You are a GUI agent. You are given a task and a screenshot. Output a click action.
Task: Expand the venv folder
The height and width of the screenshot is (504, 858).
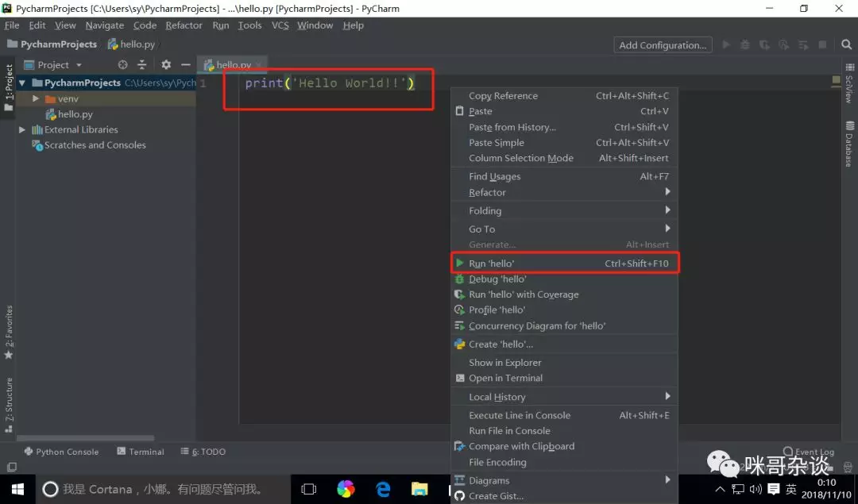(36, 98)
